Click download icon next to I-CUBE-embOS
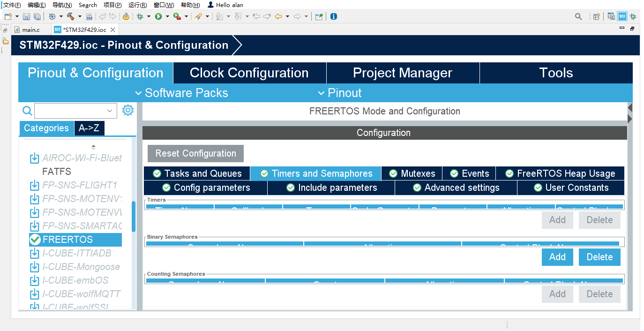644x331 pixels. pyautogui.click(x=34, y=280)
